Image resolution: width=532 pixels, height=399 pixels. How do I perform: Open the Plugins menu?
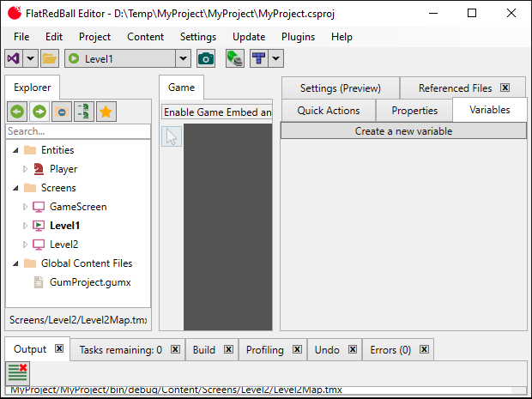tap(298, 37)
